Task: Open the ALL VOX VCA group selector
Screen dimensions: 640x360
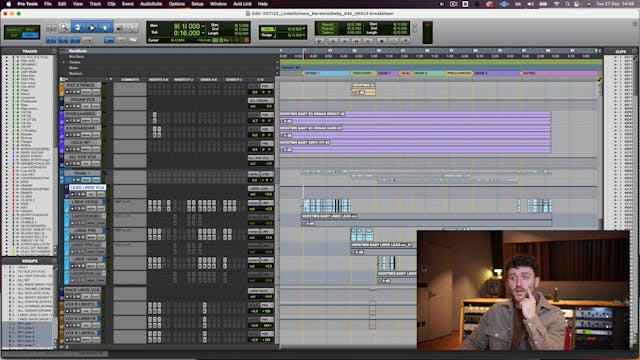Action: 260,158
